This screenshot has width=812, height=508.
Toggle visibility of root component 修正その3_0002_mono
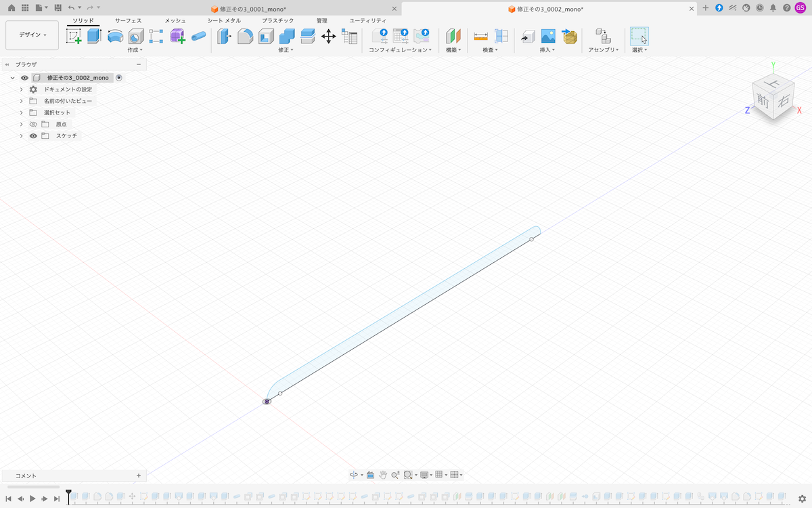(x=24, y=78)
